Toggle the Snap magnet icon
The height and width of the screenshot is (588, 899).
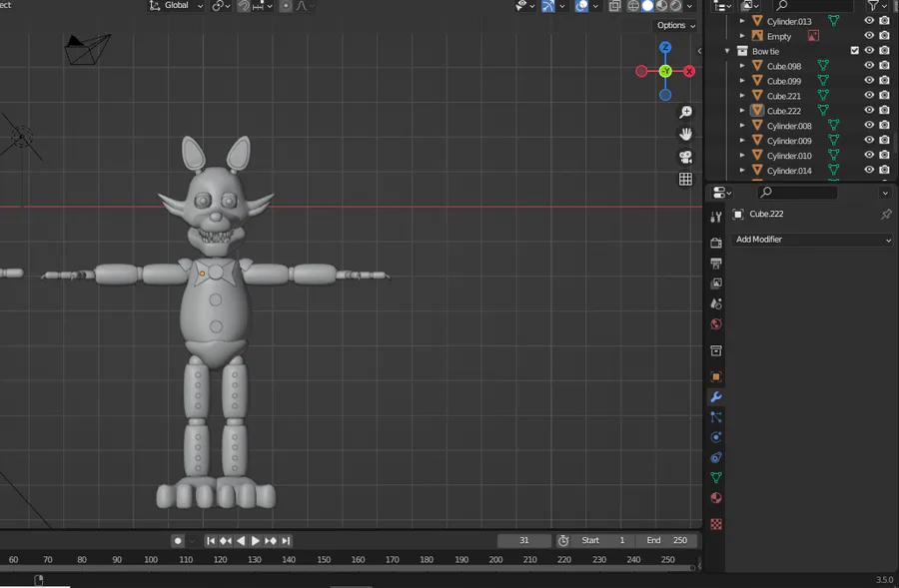pyautogui.click(x=244, y=6)
